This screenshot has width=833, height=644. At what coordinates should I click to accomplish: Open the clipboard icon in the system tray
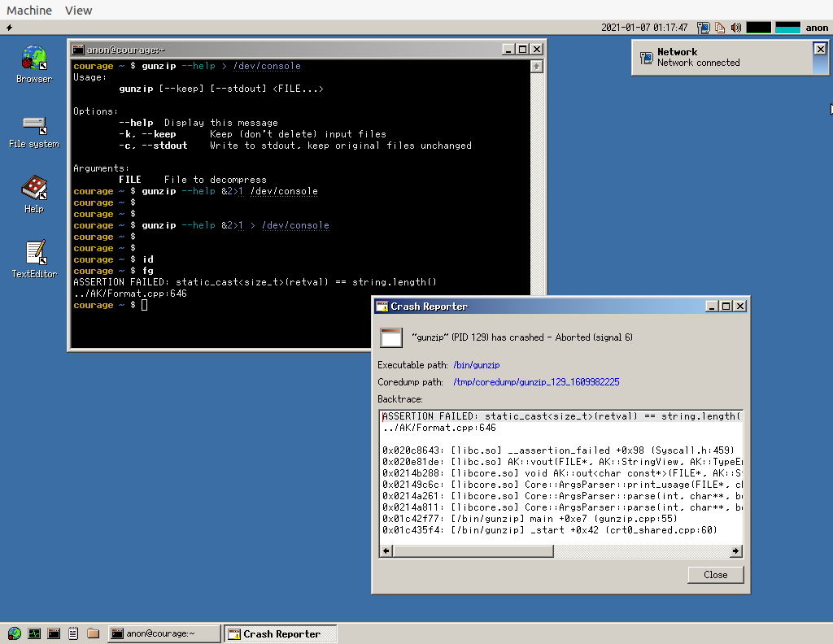click(x=721, y=27)
